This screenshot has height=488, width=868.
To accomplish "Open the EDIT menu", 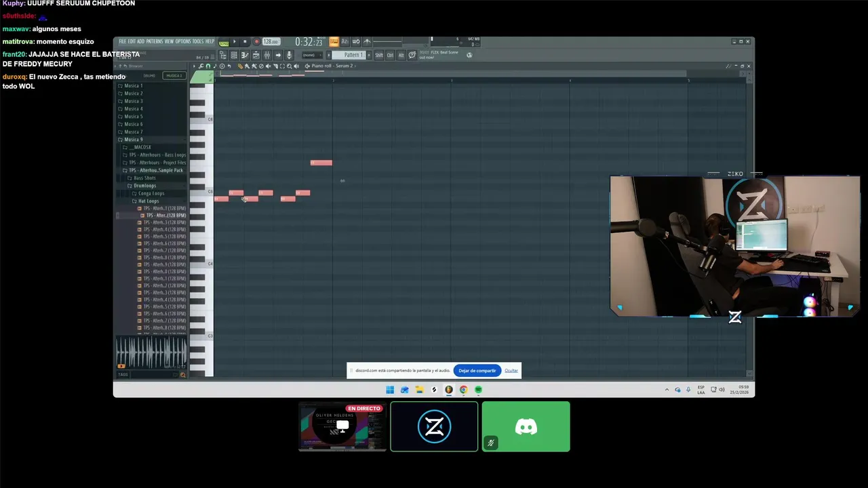I will [132, 41].
